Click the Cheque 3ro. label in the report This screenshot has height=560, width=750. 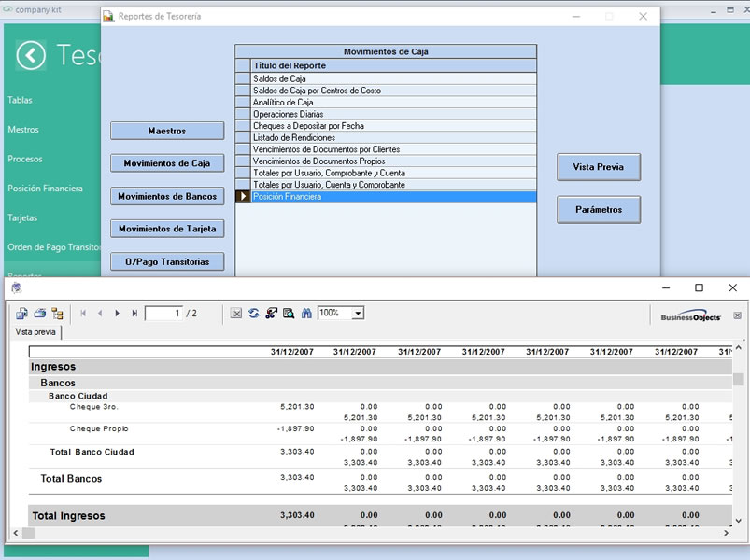click(93, 407)
